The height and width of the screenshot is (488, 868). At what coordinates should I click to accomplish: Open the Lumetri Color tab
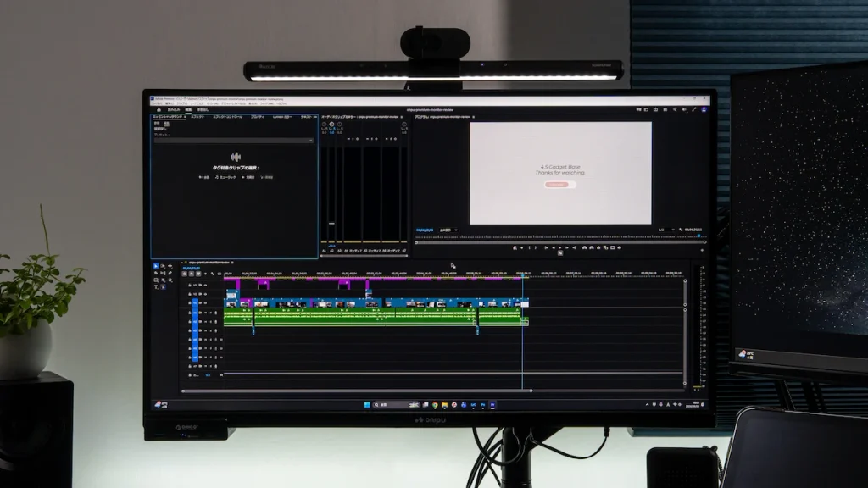coord(282,117)
